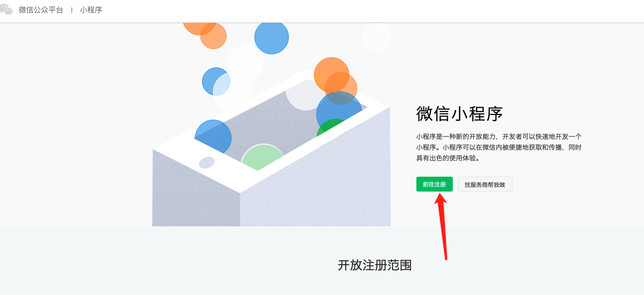Click the blue bubble just below header bar

[272, 37]
